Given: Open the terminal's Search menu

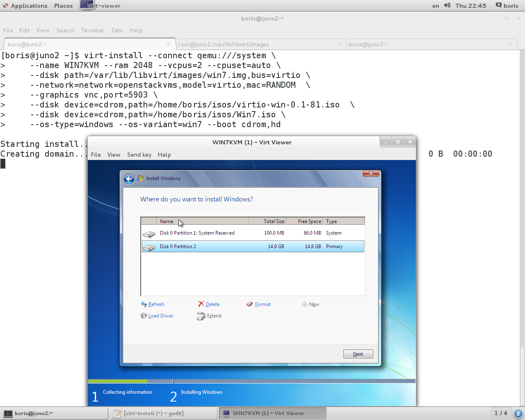Looking at the screenshot, I should click(x=65, y=30).
